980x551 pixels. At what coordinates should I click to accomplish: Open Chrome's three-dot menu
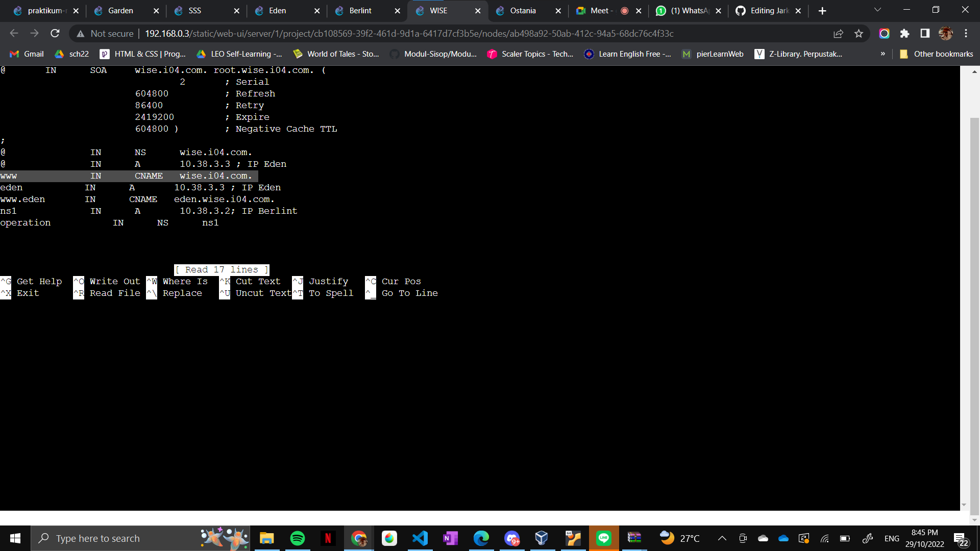(x=966, y=33)
